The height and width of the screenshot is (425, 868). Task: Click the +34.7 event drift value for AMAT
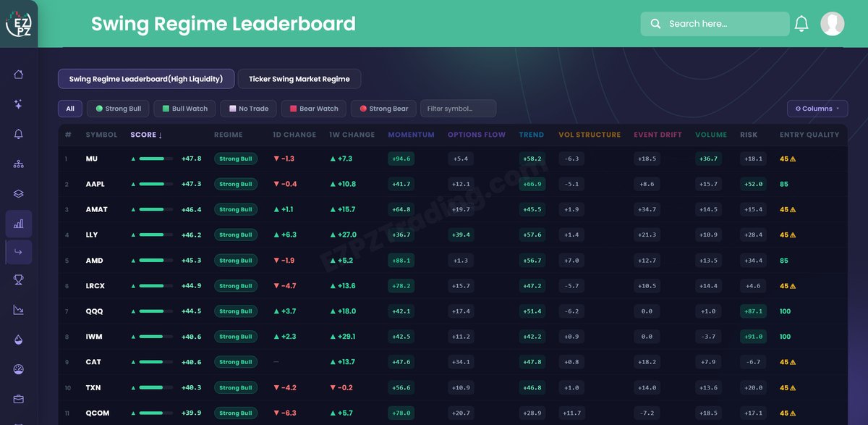click(x=647, y=210)
